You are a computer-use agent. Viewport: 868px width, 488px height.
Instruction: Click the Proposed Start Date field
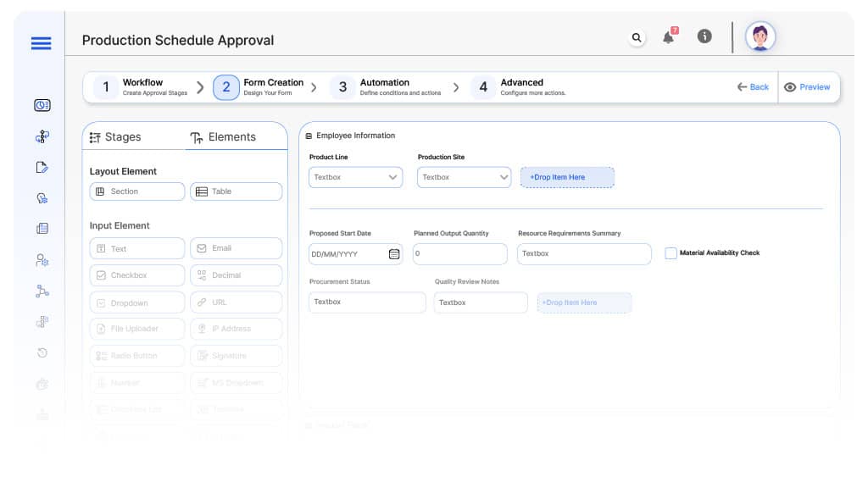click(355, 254)
